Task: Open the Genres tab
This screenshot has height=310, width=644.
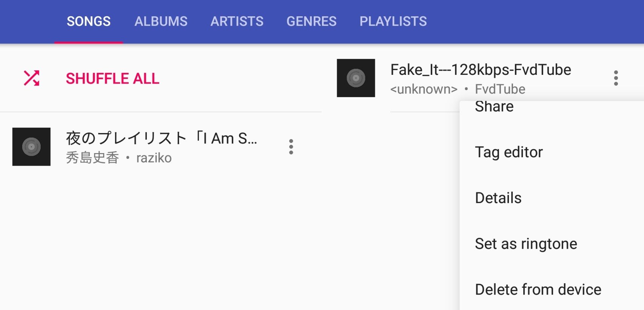Action: 311,21
